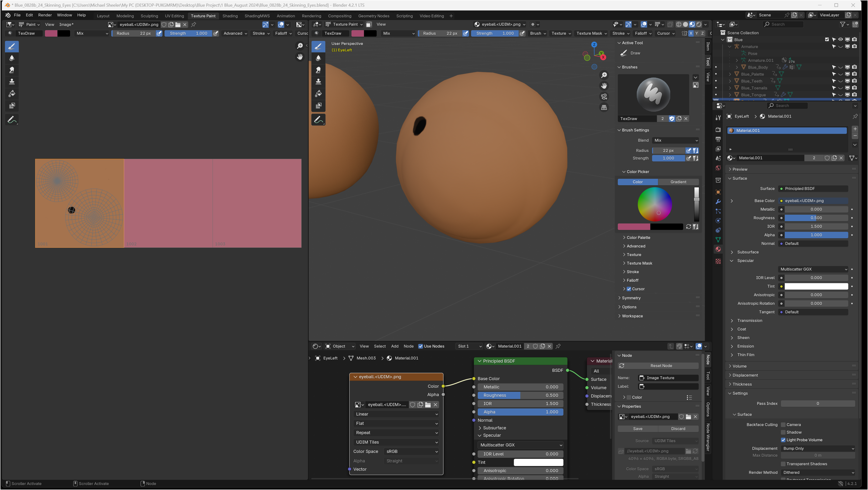The width and height of the screenshot is (868, 490).
Task: Select the Fill tool in 3D viewport toolbar
Action: 318,94
